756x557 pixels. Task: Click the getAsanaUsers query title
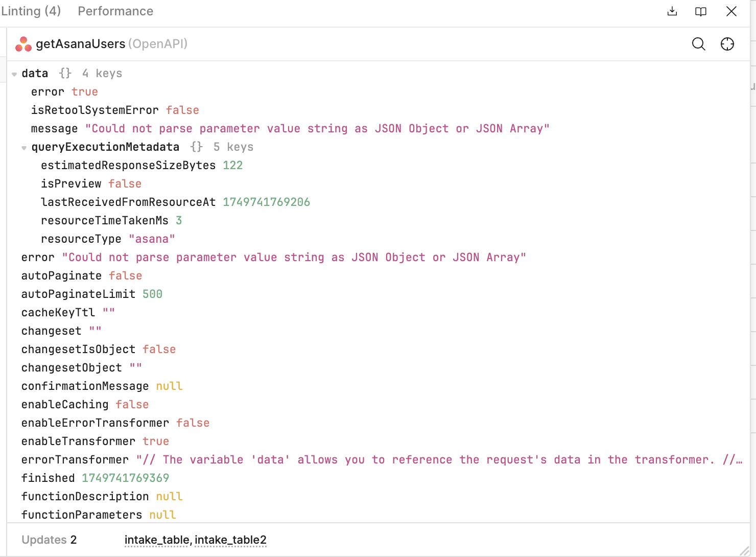pos(80,44)
